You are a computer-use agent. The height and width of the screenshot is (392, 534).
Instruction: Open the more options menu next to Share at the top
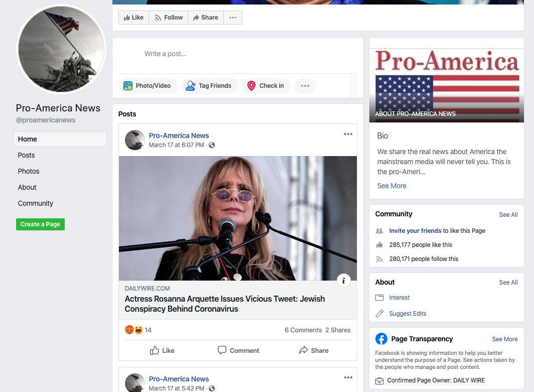233,18
